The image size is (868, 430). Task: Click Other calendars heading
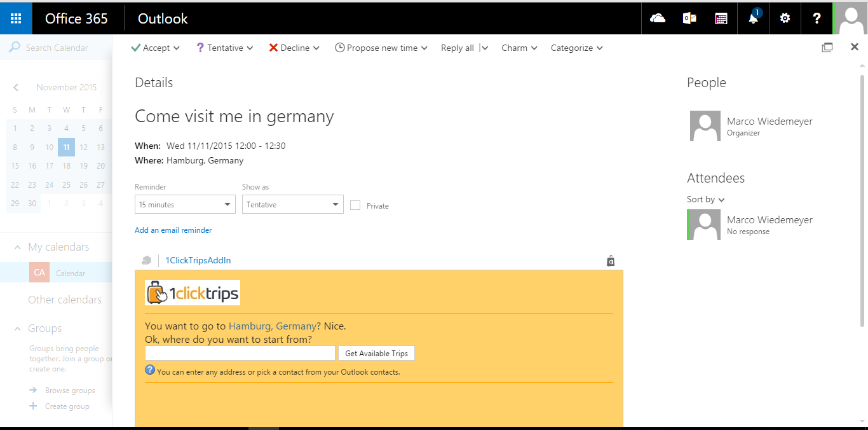65,300
